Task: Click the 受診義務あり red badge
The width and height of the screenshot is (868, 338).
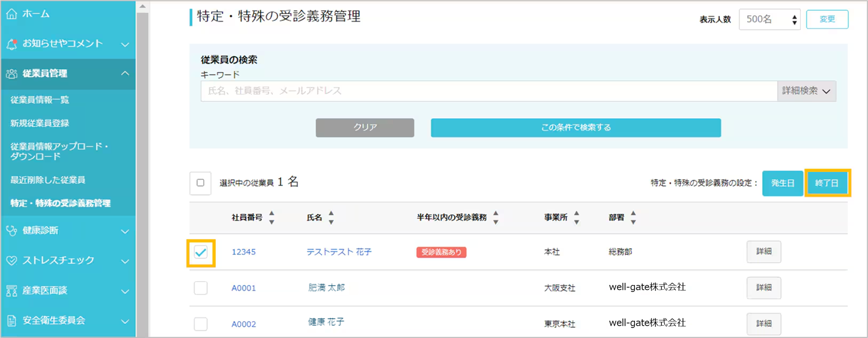Action: [441, 252]
